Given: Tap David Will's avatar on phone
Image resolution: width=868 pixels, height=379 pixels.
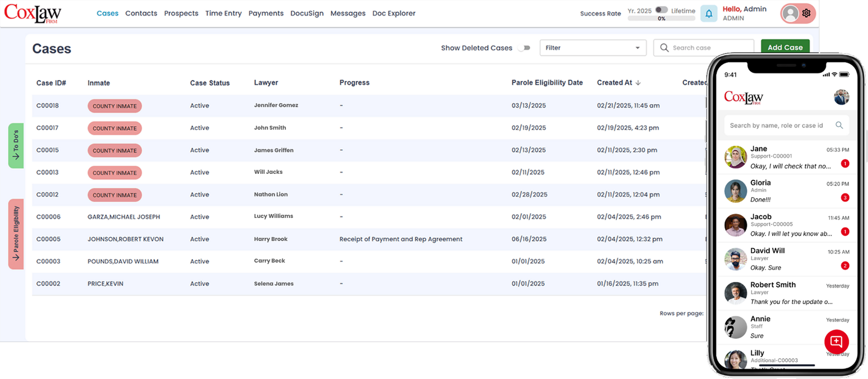Looking at the screenshot, I should (736, 259).
